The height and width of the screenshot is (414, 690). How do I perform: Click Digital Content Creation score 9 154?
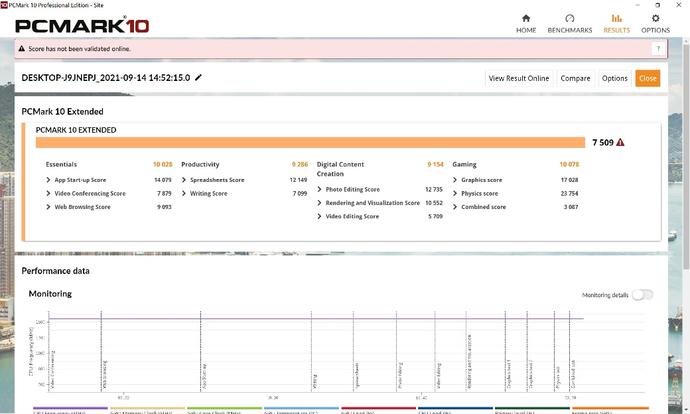coord(435,164)
